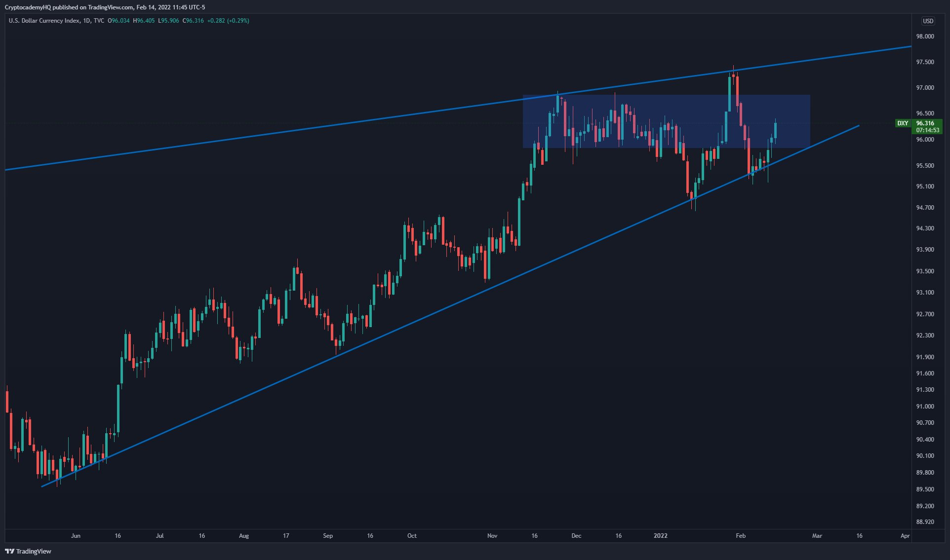Click the open value O96.034
Image resolution: width=950 pixels, height=560 pixels.
click(x=119, y=21)
